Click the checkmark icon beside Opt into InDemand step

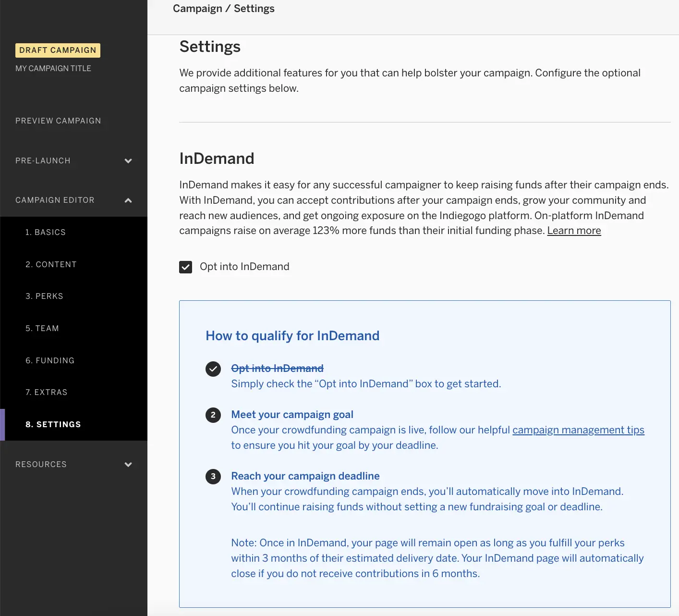[x=213, y=369]
